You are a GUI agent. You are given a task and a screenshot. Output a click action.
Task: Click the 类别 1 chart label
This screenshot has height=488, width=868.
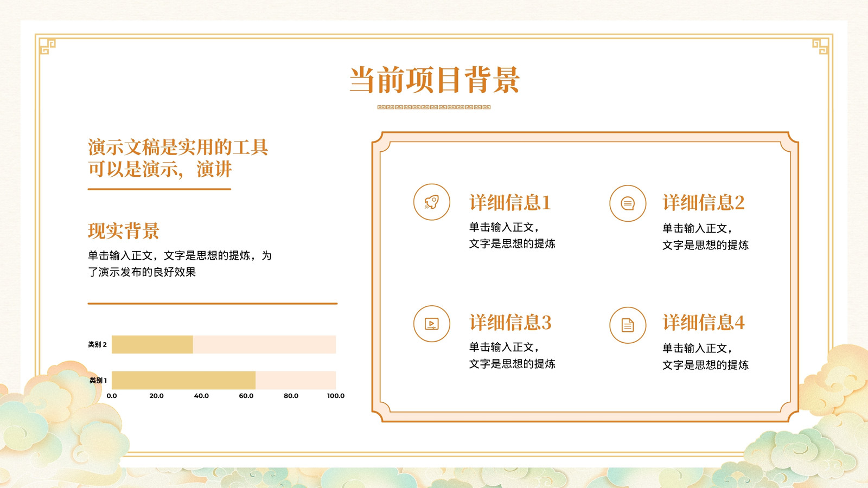coord(98,381)
